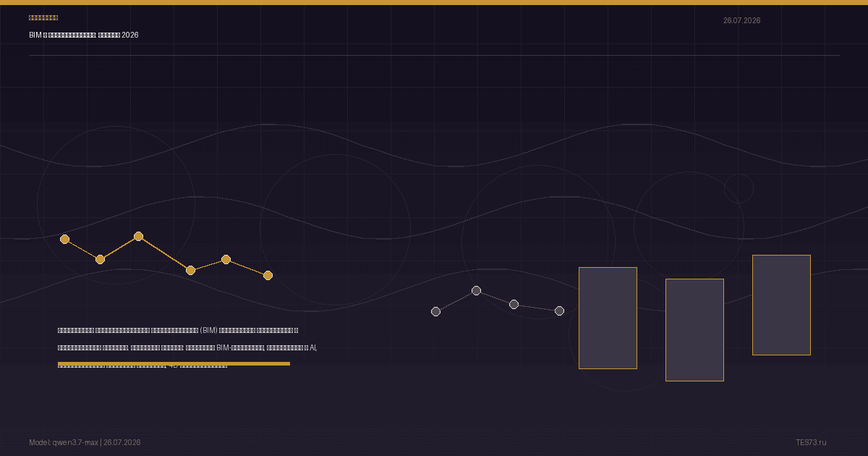Click the headline starting with "BIM"
Screen dimensions: 868x456
pos(84,35)
